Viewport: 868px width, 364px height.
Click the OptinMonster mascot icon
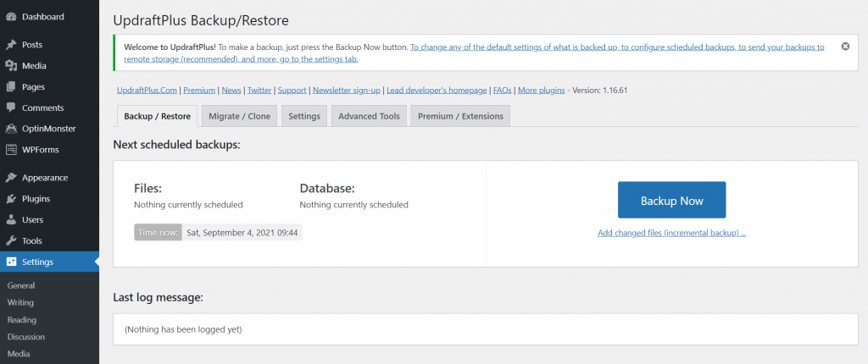pos(11,129)
